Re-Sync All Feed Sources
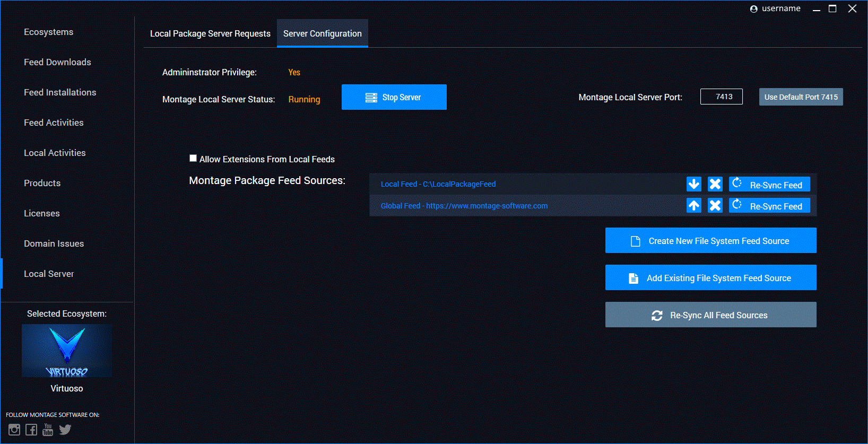The height and width of the screenshot is (444, 868). pos(711,315)
